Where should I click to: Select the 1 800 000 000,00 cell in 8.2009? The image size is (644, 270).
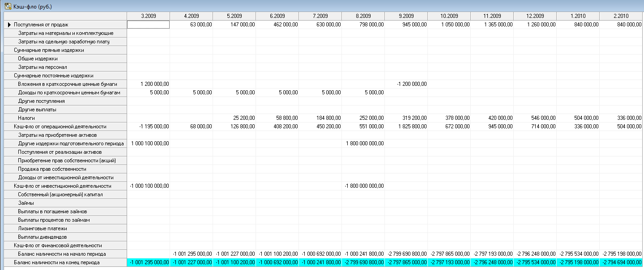click(x=363, y=143)
